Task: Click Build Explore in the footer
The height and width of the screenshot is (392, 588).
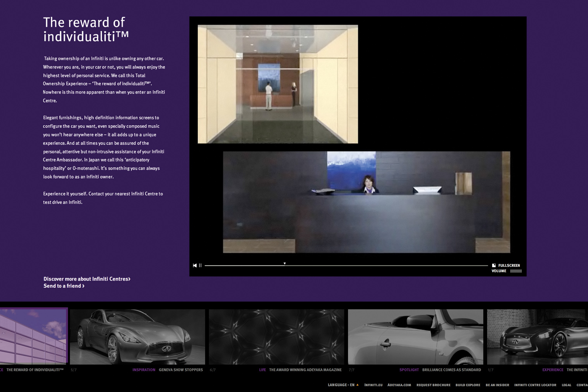Action: point(468,385)
